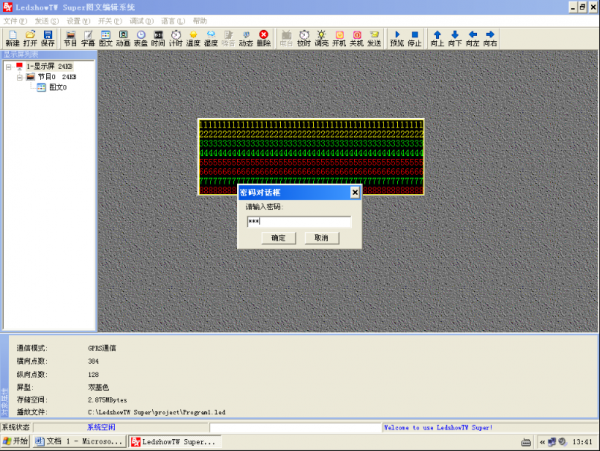The image size is (600, 451).
Task: Click the 新建 (New) toolbar icon
Action: point(12,38)
